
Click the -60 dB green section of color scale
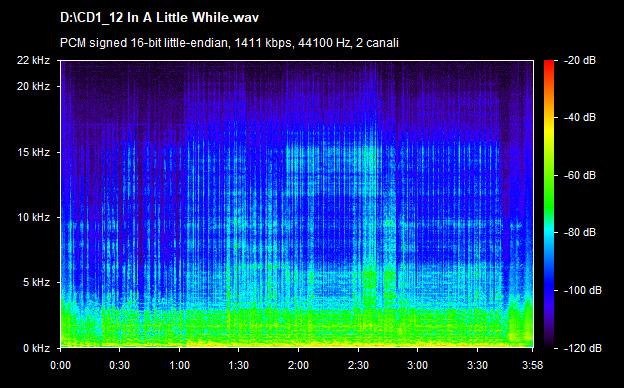(x=549, y=175)
